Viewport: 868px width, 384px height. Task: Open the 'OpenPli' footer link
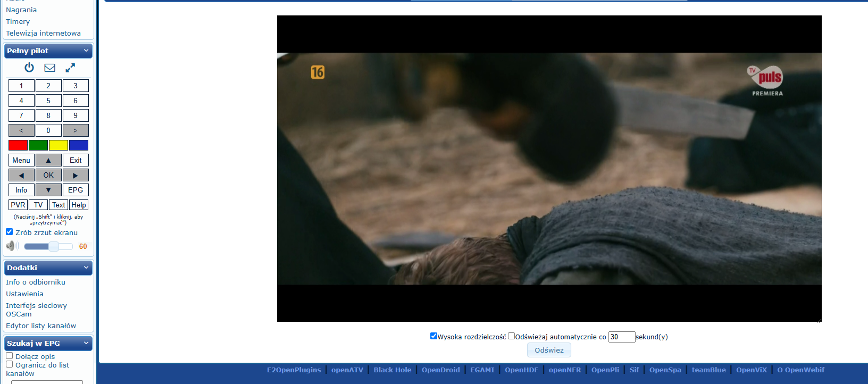[x=605, y=370]
